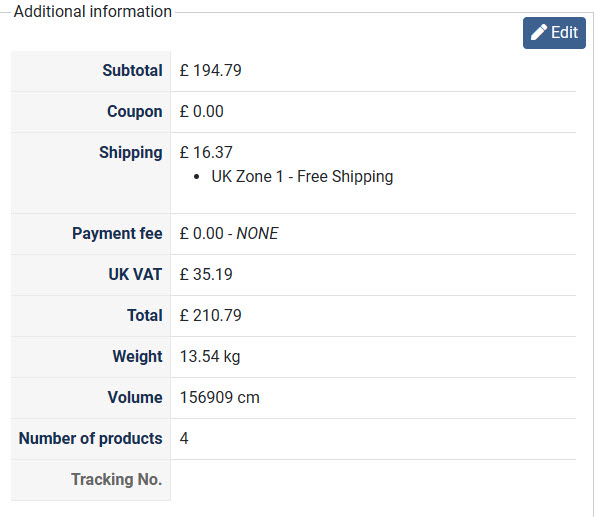Click the Additional information section heading
596x517 pixels.
(x=93, y=11)
